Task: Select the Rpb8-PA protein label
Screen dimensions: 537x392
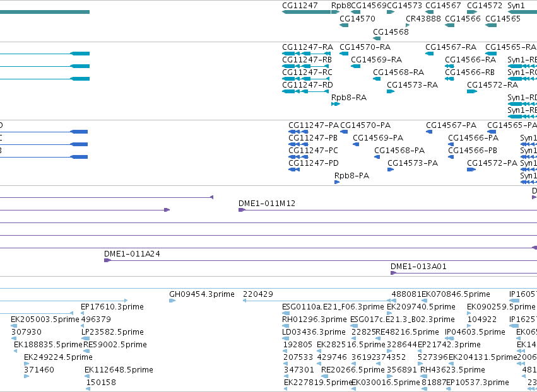Action: [x=351, y=176]
